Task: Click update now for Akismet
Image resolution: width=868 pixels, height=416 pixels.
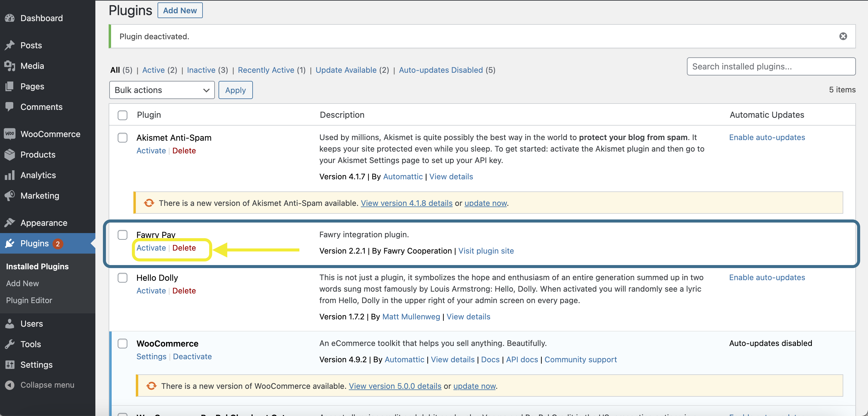Action: pos(486,203)
